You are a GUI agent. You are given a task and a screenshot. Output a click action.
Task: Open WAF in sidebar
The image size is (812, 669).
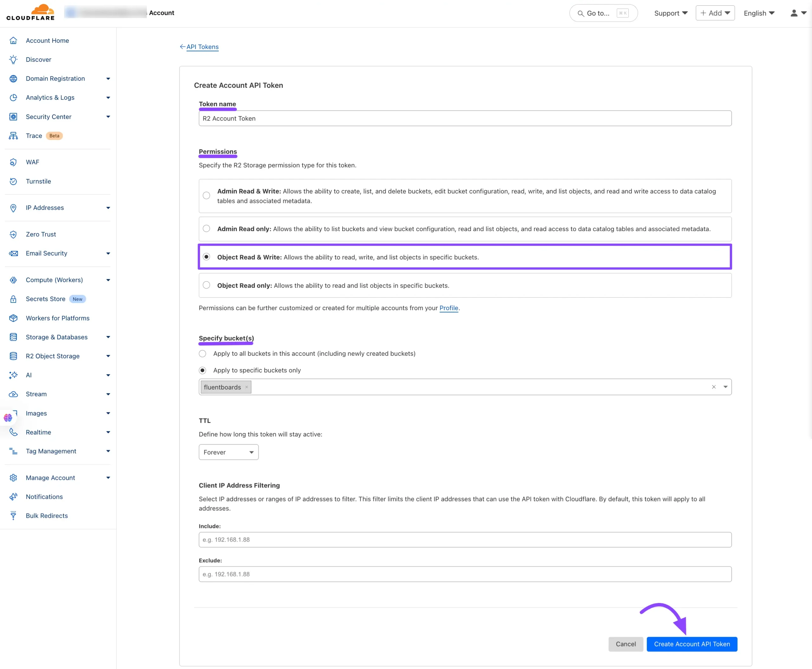click(x=32, y=162)
